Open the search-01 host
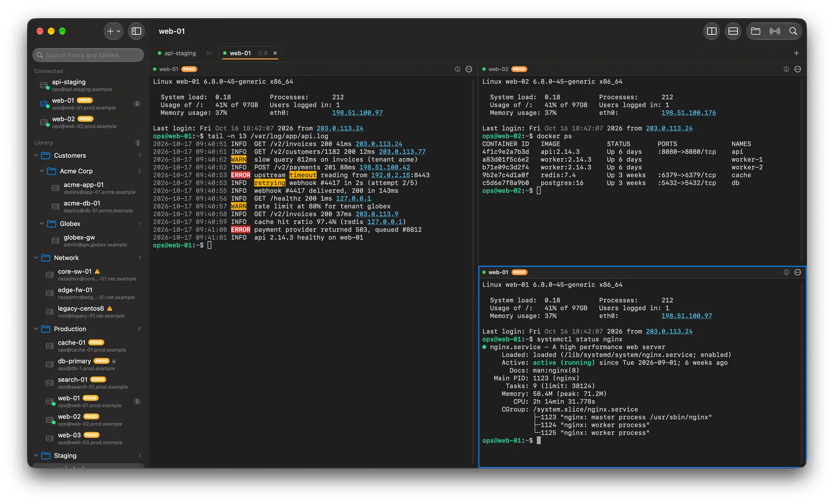834x504 pixels. (x=88, y=383)
